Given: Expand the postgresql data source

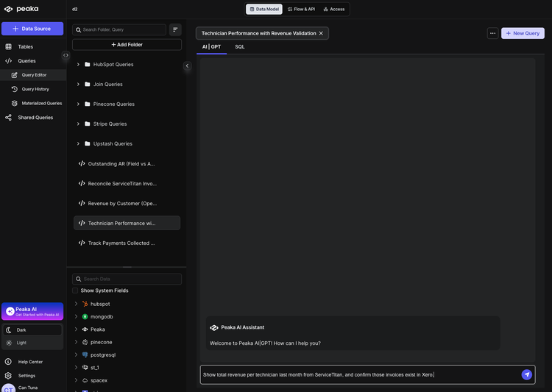Looking at the screenshot, I should pos(76,354).
